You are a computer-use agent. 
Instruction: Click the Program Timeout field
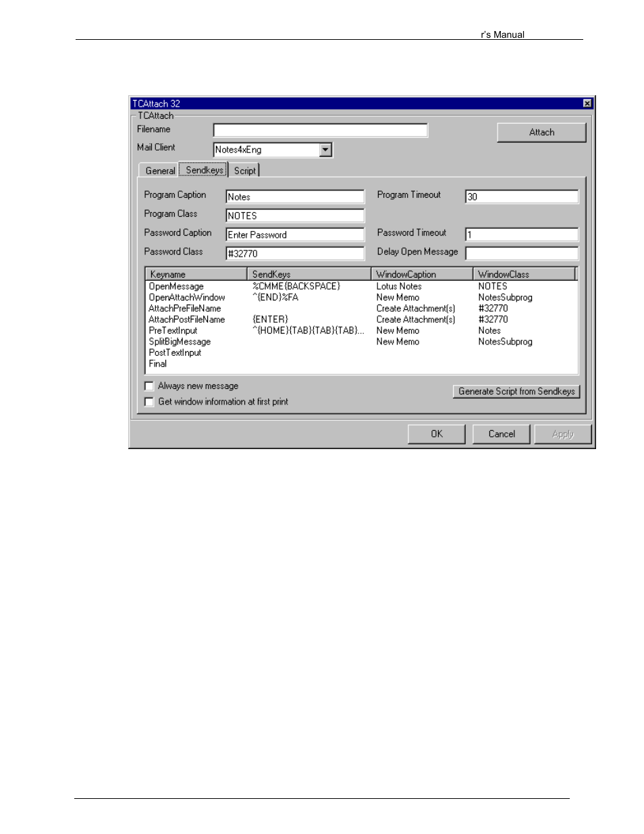(522, 197)
